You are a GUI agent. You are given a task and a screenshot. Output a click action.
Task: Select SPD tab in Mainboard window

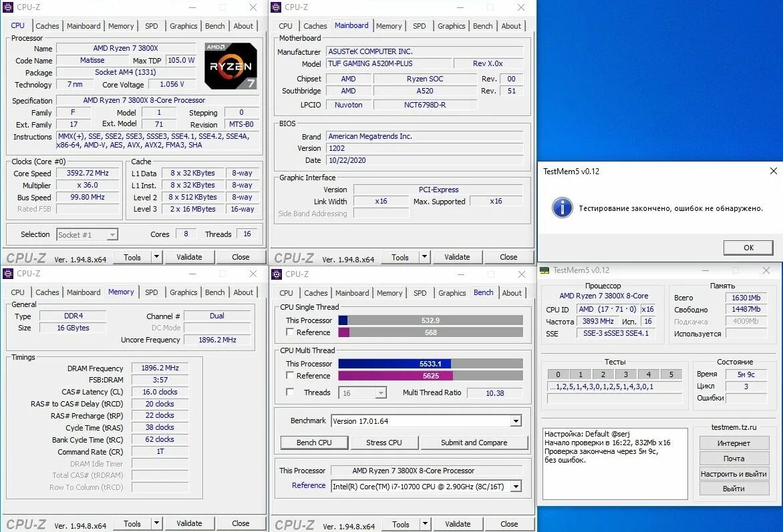(420, 26)
